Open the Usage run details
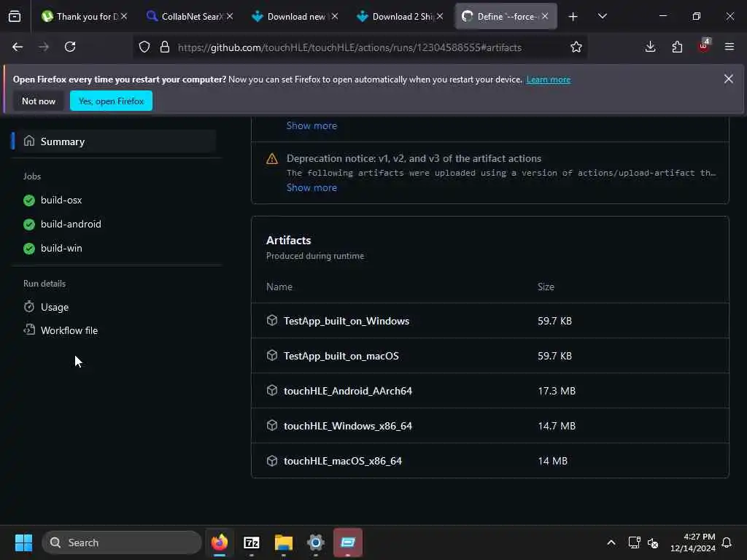 [54, 307]
